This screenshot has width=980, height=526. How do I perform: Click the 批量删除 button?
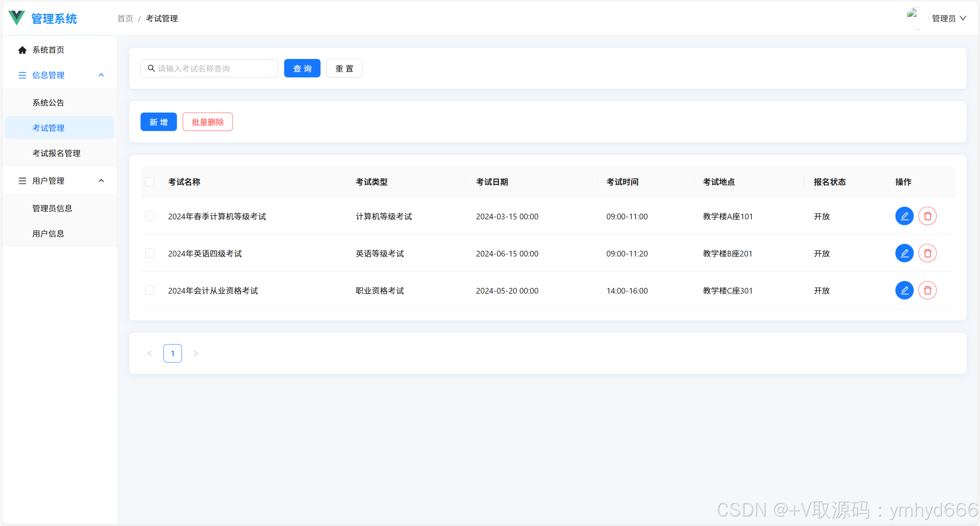(207, 122)
